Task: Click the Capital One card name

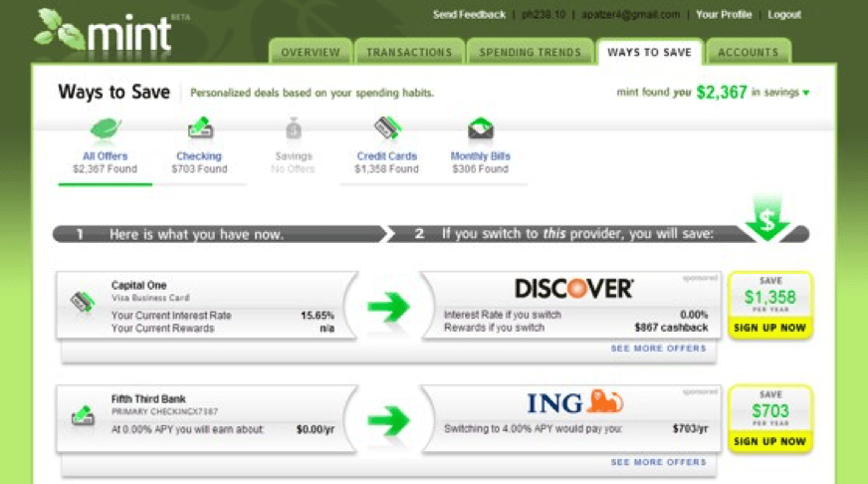Action: (139, 285)
